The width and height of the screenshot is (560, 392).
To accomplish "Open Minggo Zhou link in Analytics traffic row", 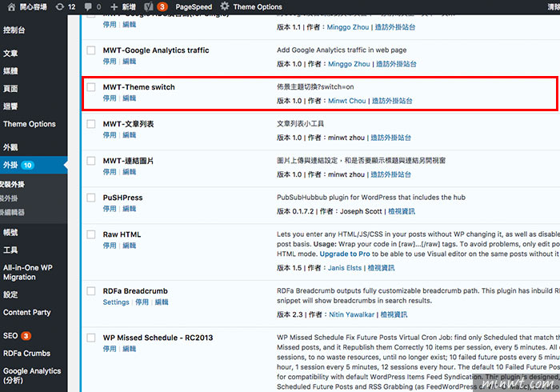I will (349, 64).
